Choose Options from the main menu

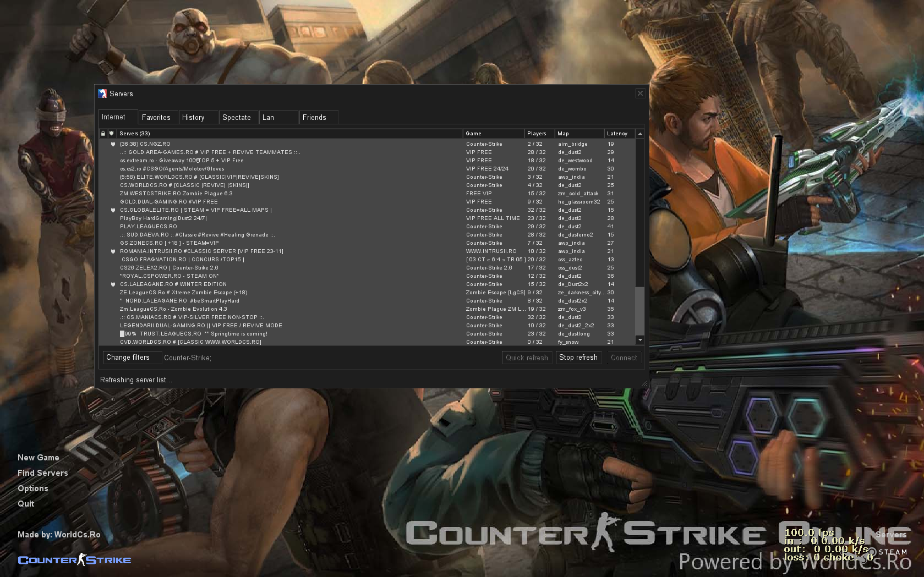point(33,488)
